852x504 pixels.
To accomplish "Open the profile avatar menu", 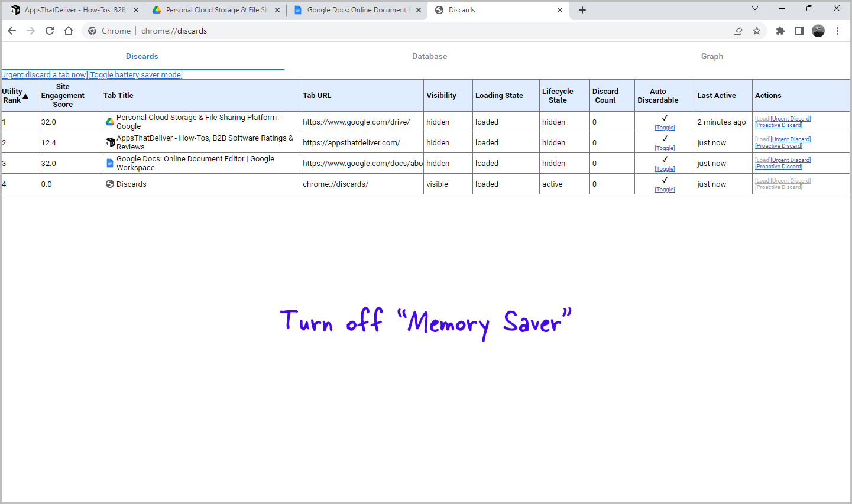I will (x=818, y=31).
